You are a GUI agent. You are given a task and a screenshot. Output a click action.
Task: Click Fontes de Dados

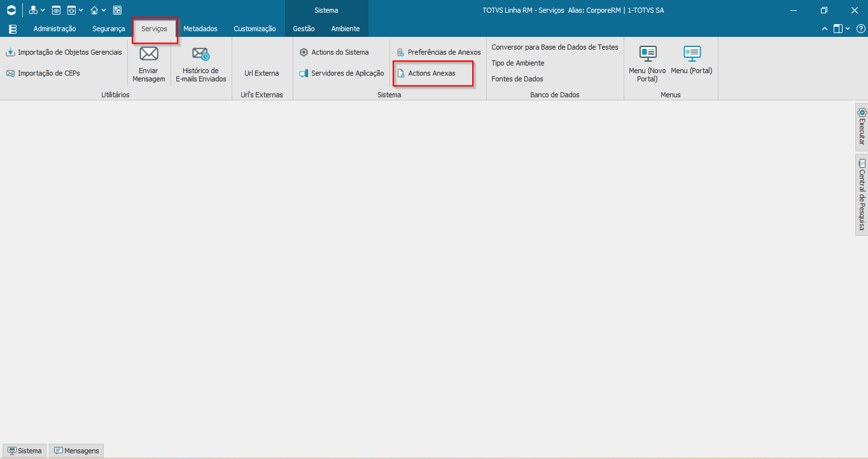click(517, 79)
